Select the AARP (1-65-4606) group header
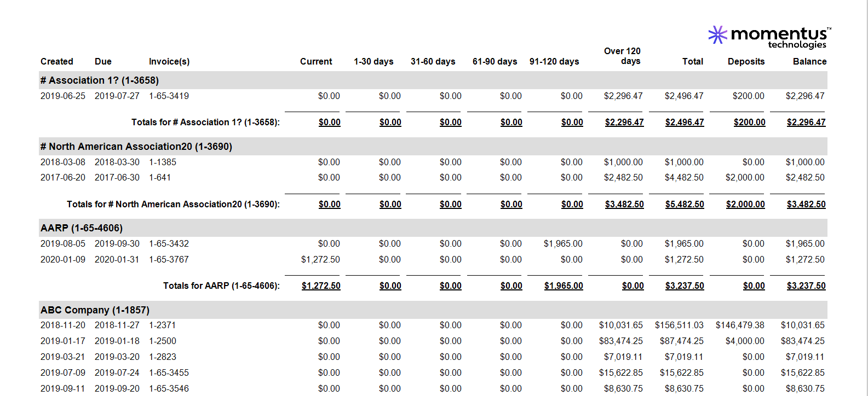This screenshot has width=868, height=396. click(433, 228)
